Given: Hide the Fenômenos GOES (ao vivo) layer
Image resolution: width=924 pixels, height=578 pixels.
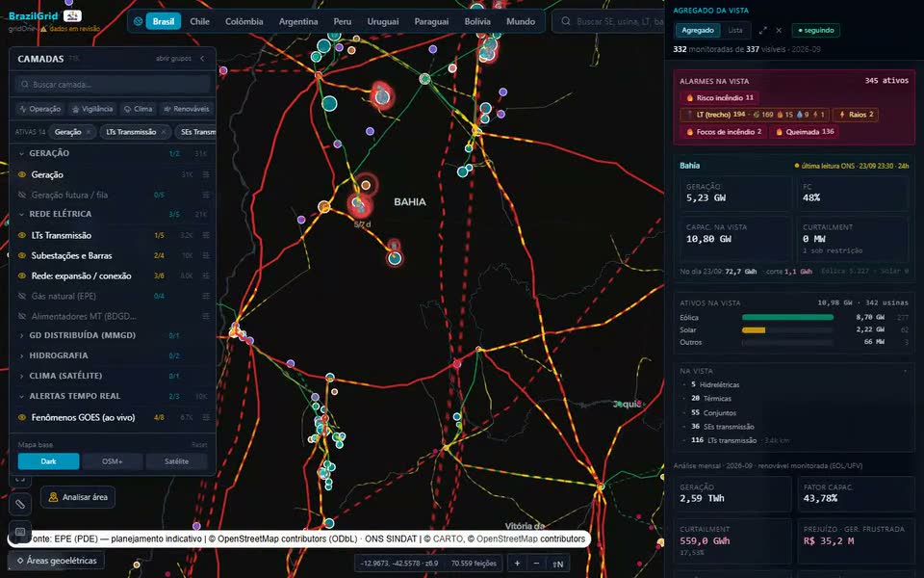Looking at the screenshot, I should (x=22, y=417).
